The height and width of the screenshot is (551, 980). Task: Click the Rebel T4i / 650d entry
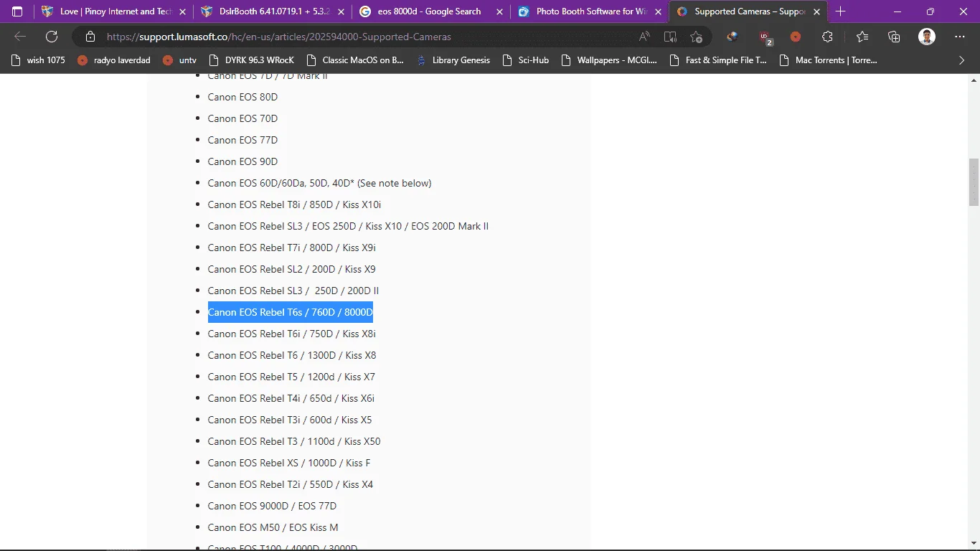[291, 398]
